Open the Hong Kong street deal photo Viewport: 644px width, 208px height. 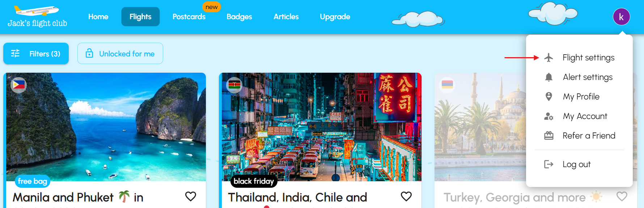click(320, 127)
